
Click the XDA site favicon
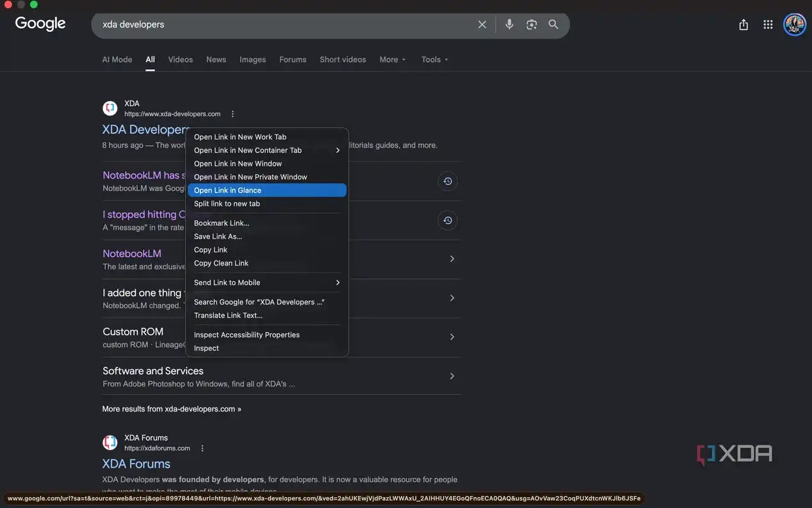tap(110, 108)
